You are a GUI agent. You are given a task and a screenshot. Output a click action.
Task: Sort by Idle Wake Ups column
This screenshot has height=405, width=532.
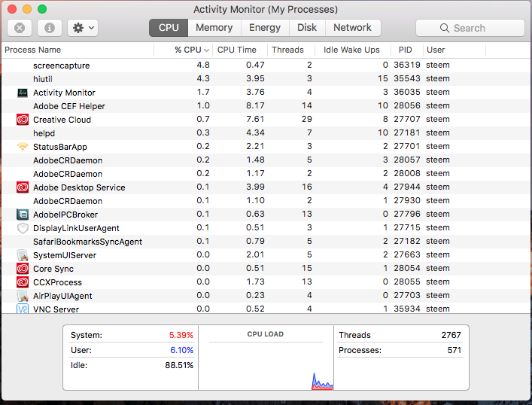(x=353, y=50)
